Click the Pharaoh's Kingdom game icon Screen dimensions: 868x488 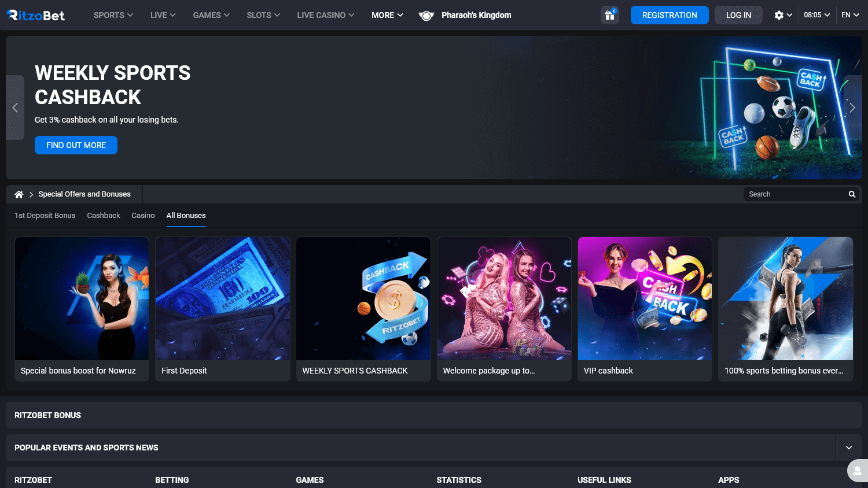[426, 16]
